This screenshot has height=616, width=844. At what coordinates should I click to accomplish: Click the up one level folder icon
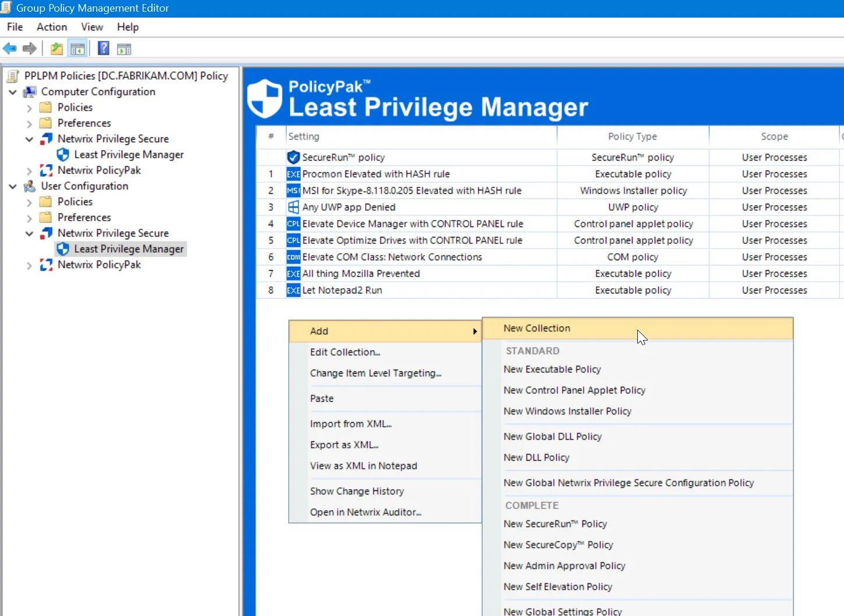pyautogui.click(x=56, y=48)
